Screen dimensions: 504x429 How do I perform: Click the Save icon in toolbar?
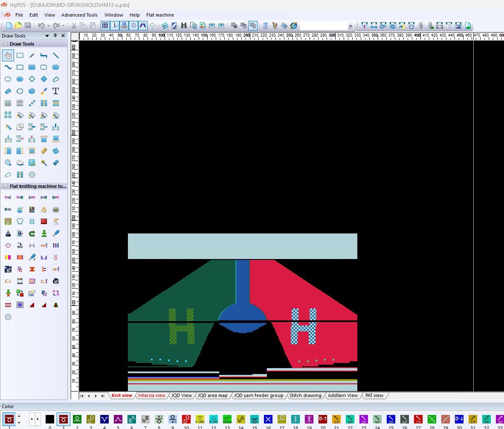click(x=28, y=26)
